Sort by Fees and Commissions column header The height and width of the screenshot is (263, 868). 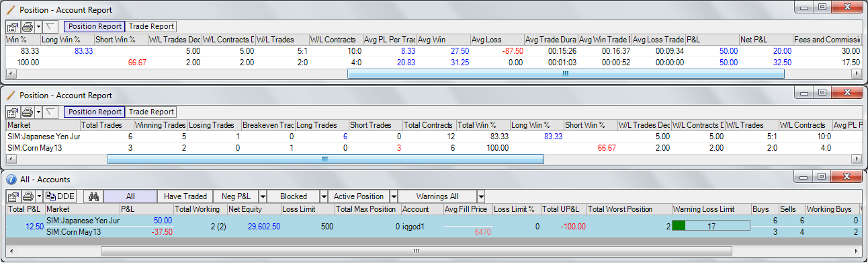click(x=826, y=40)
